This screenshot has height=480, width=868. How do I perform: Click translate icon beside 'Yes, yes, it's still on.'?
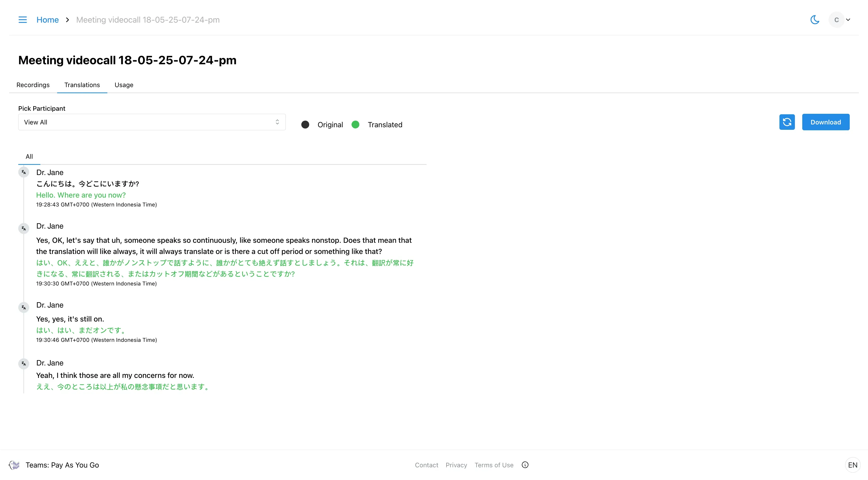24,307
